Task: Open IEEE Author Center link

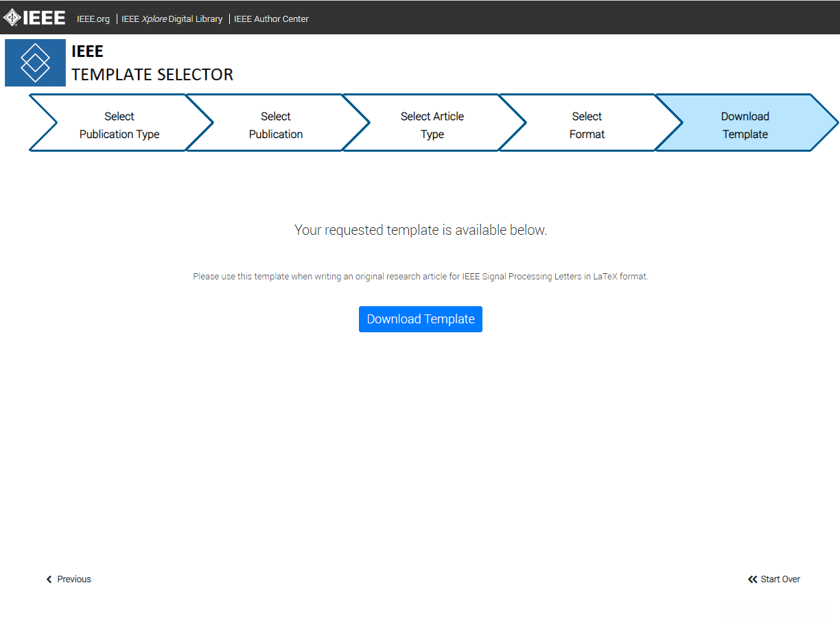Action: coord(271,19)
